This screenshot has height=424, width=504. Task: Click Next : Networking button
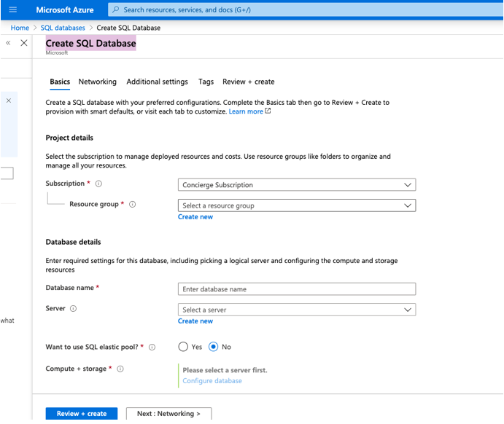click(168, 414)
